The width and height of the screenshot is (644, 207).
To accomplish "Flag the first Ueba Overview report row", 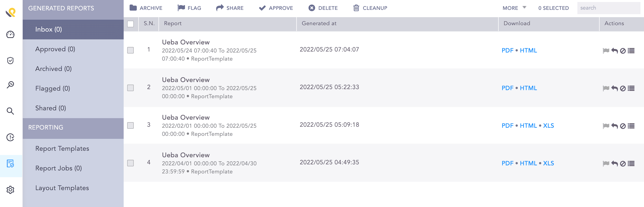I will coord(606,51).
